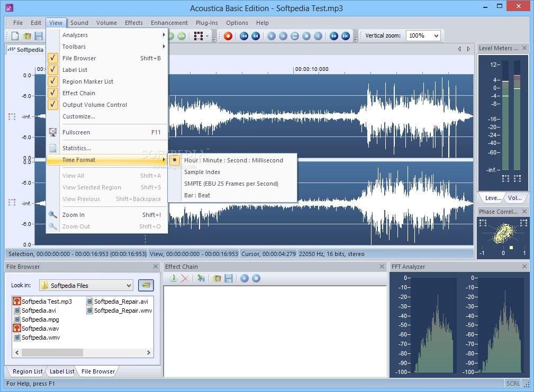This screenshot has height=392, width=534.
Task: Click the left document tab scroll arrow
Action: coord(459,49)
